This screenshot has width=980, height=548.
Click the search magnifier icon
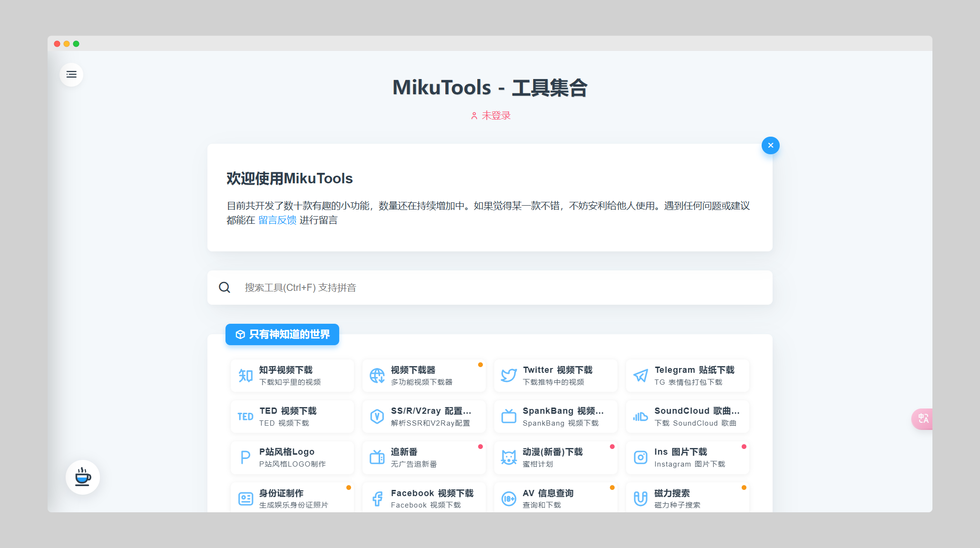pos(225,288)
